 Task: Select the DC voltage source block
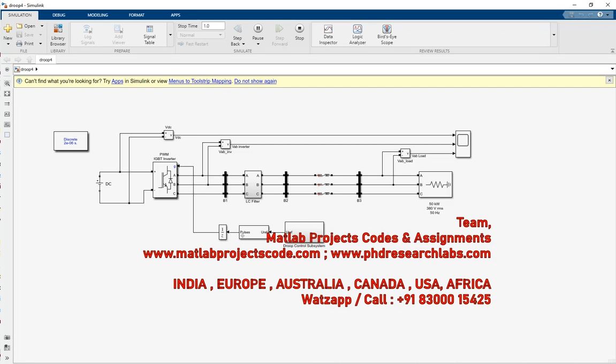(100, 184)
